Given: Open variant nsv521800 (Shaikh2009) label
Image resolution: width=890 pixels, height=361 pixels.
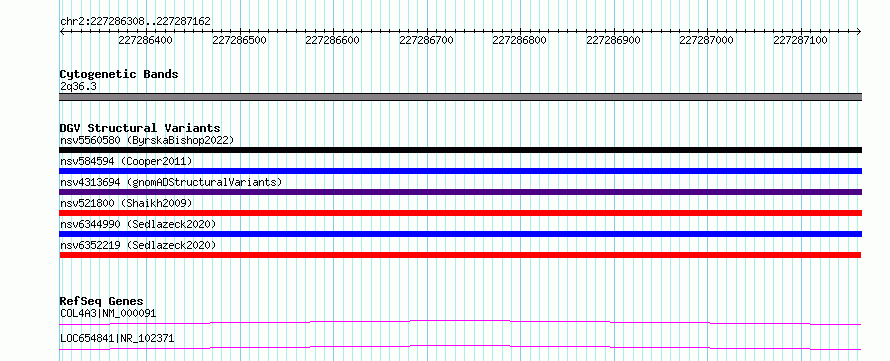Looking at the screenshot, I should (x=126, y=203).
